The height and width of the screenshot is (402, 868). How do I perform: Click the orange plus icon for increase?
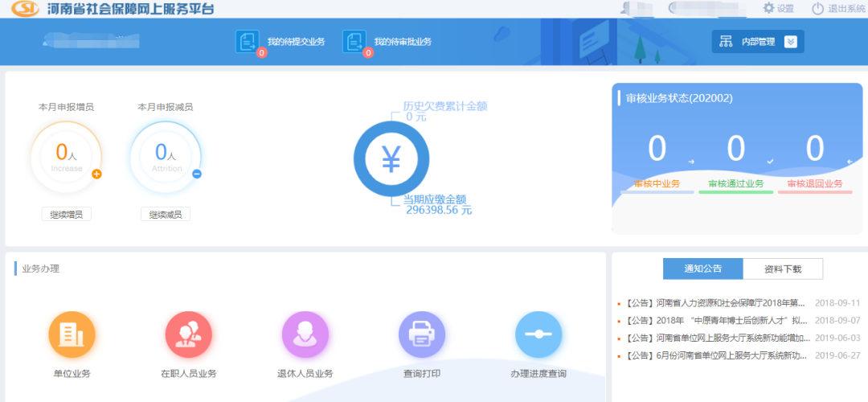[x=96, y=174]
